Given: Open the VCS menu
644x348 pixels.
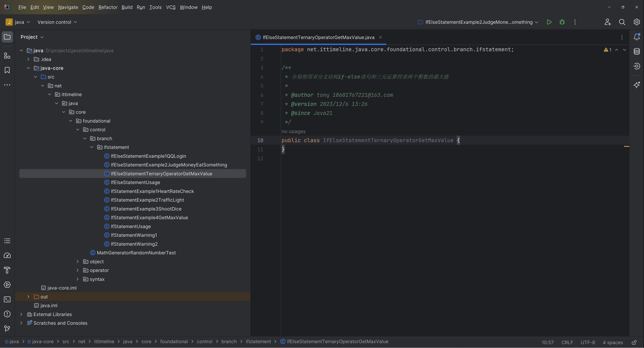Looking at the screenshot, I should pyautogui.click(x=171, y=7).
